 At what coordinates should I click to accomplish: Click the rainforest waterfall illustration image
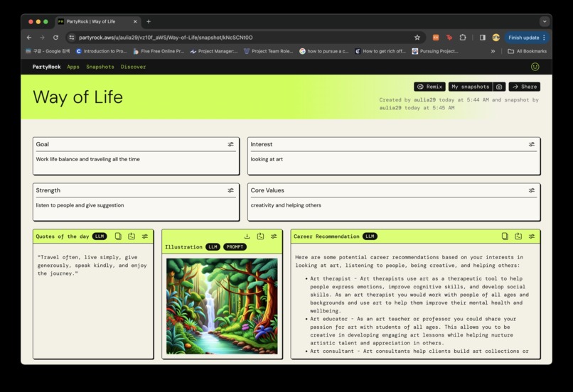coord(222,306)
